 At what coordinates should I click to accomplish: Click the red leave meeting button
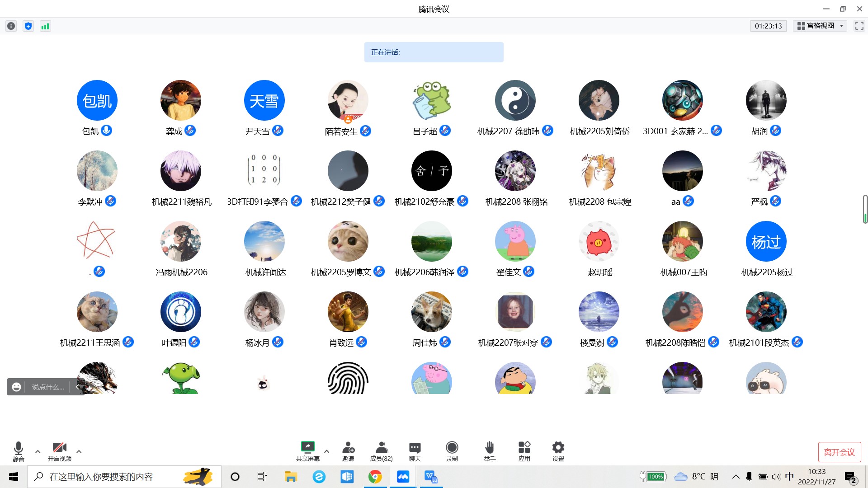click(x=839, y=452)
